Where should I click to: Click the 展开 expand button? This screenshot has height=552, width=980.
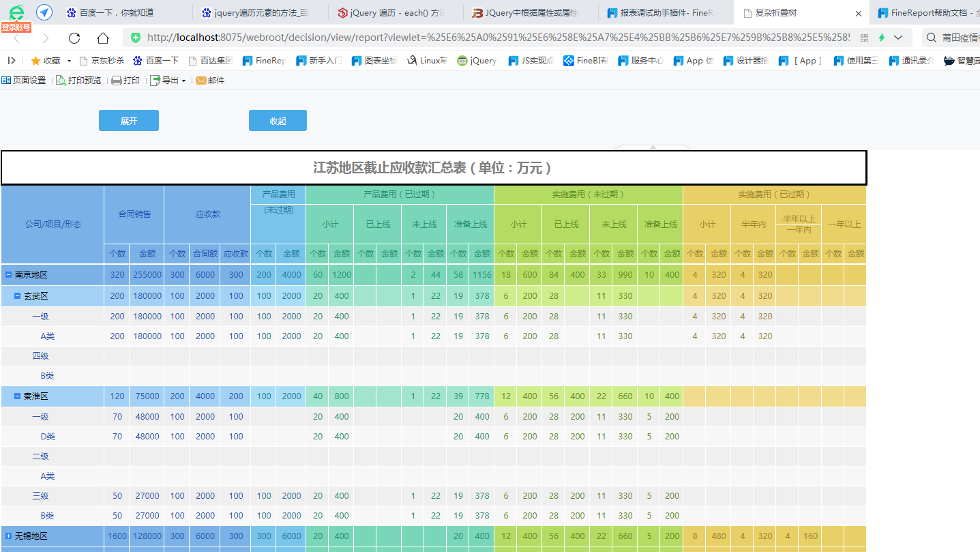129,121
